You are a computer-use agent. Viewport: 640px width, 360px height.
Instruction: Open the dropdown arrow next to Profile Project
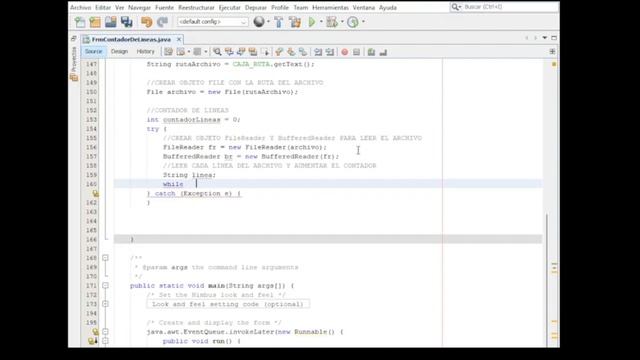(x=363, y=22)
